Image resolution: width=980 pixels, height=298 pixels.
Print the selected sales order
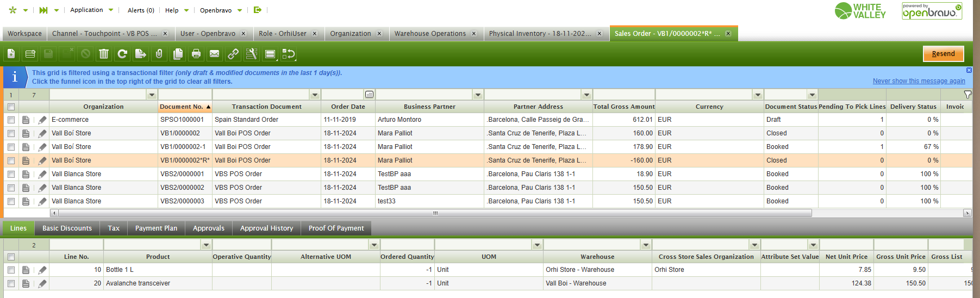[x=196, y=54]
